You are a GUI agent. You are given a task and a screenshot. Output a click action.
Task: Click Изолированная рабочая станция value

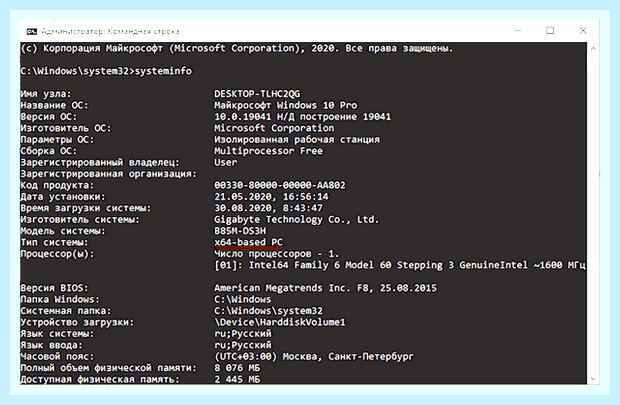click(x=297, y=140)
